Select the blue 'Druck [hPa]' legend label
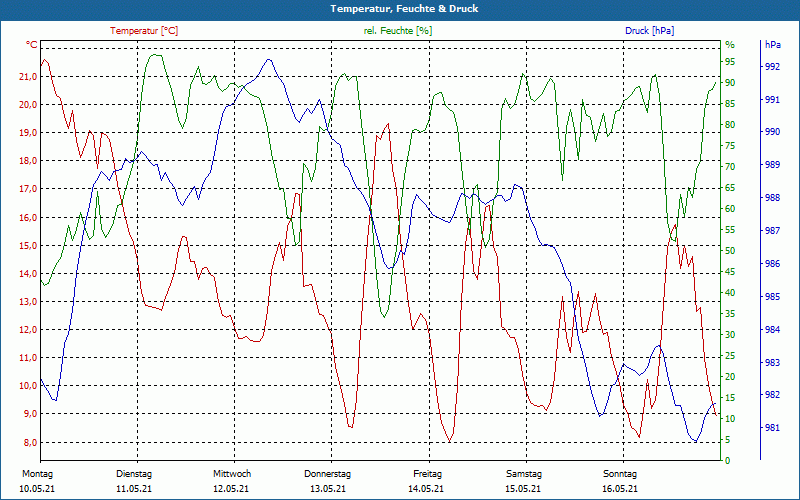Viewport: 800px width, 500px height. coord(649,31)
